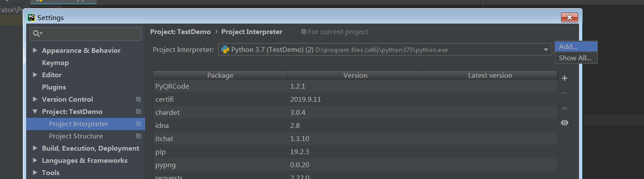Screen dimensions: 644x179
Task: Select Plugins in settings tree
Action: click(54, 87)
